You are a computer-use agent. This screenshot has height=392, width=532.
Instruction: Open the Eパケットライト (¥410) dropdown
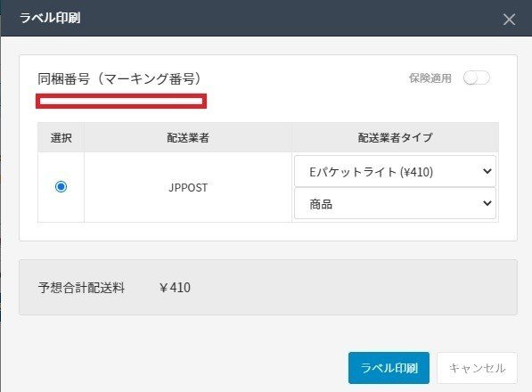(x=395, y=172)
